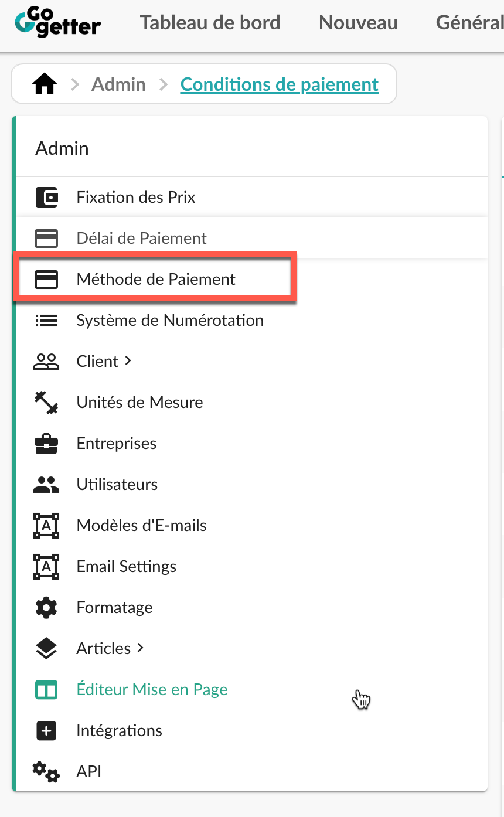Click the wallet icon for Fixation des Prix
Viewport: 504px width, 817px height.
(x=46, y=198)
